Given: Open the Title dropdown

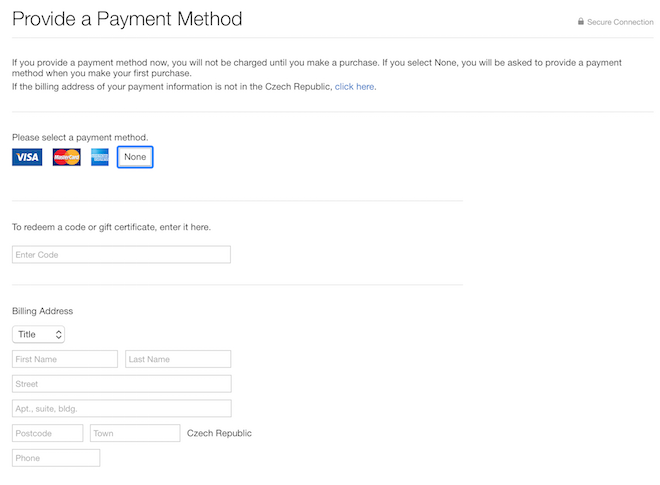Looking at the screenshot, I should pos(39,334).
